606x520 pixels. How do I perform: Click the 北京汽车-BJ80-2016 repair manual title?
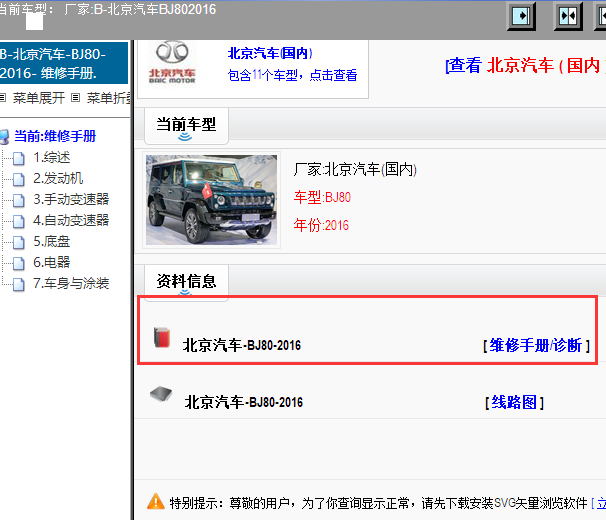pos(242,345)
